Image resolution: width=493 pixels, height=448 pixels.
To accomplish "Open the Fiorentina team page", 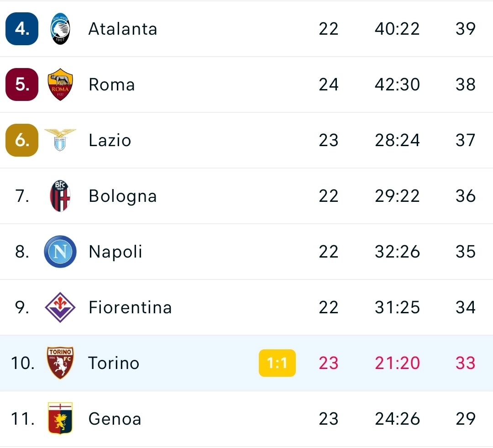I will click(x=130, y=307).
